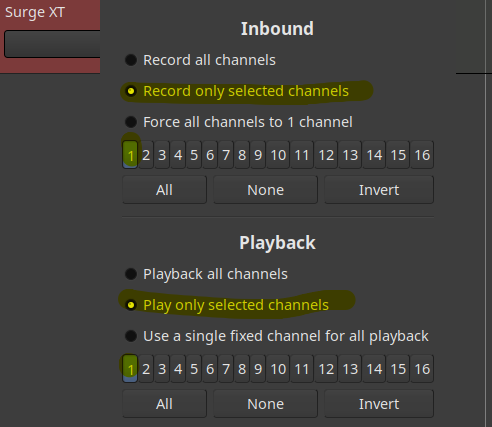Click Invert button under Playback channels

[379, 404]
